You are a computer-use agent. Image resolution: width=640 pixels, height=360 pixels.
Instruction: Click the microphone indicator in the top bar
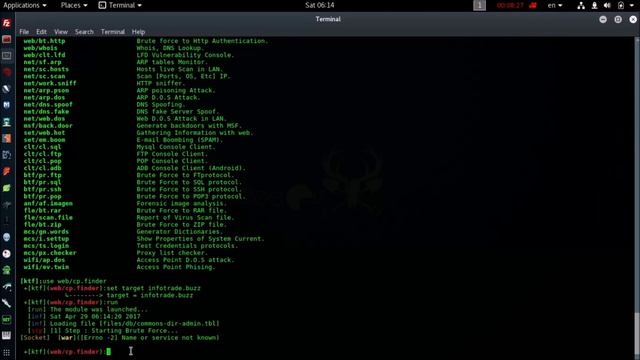(x=594, y=5)
